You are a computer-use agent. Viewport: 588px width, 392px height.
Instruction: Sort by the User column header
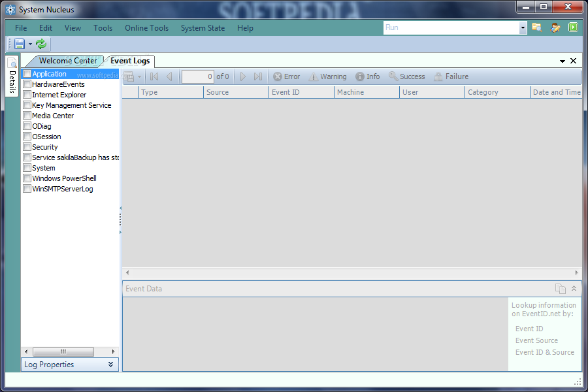click(x=432, y=92)
